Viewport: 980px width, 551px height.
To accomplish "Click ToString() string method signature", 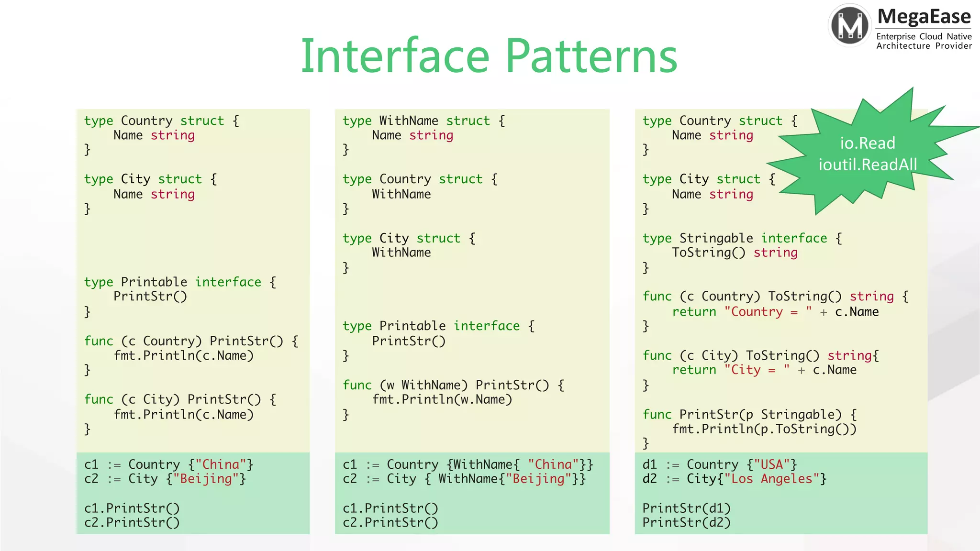I will click(735, 253).
